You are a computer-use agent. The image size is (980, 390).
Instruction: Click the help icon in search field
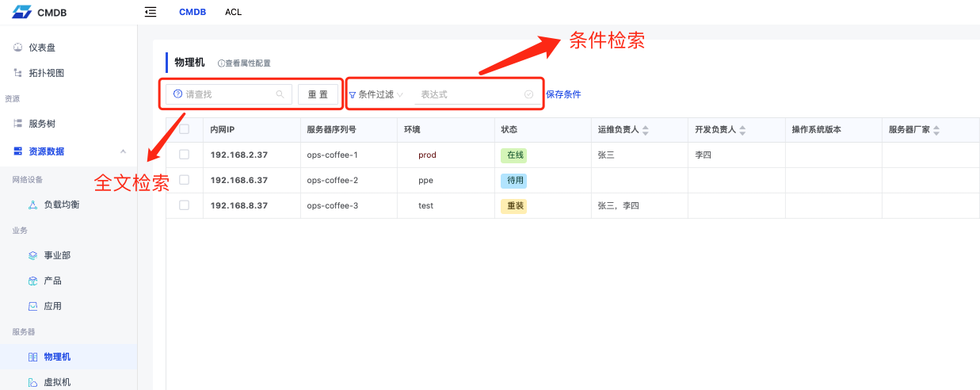click(177, 94)
